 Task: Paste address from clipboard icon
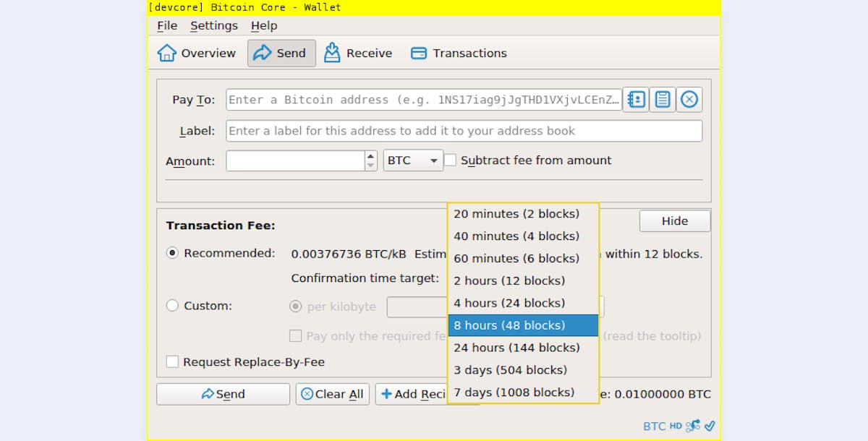pos(662,100)
